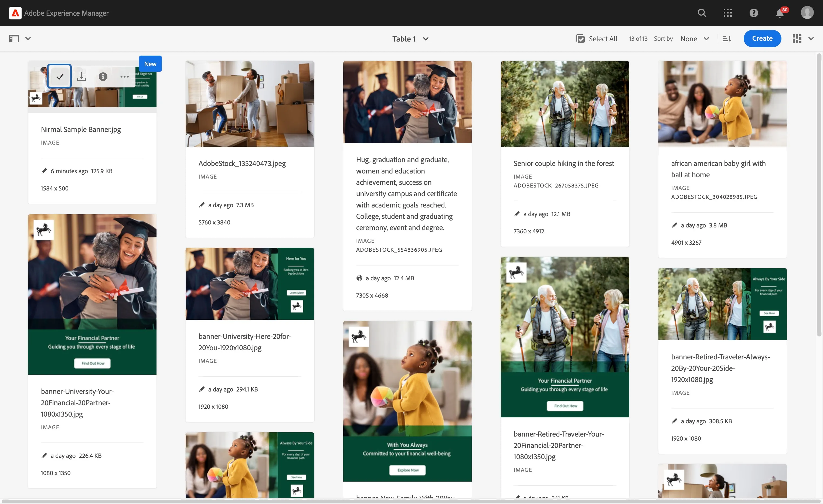The height and width of the screenshot is (504, 823).
Task: Toggle the left rail panel icon
Action: 14,39
